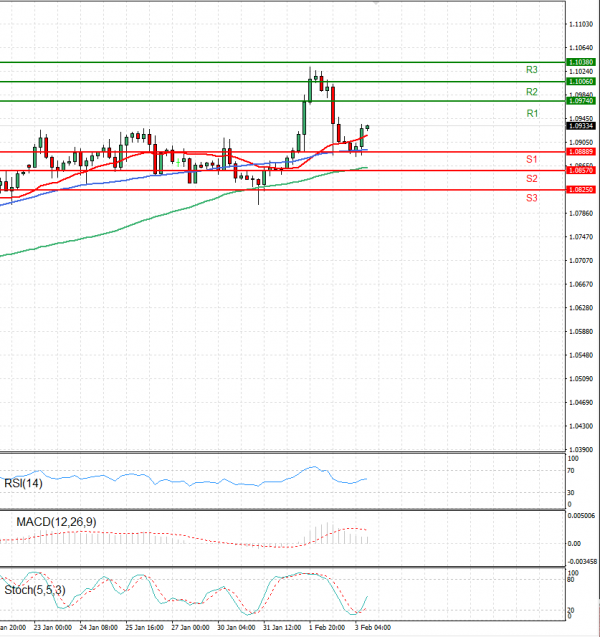This screenshot has height=637, width=600.
Task: Click the 1 Feb 20:00 time label
Action: click(327, 628)
